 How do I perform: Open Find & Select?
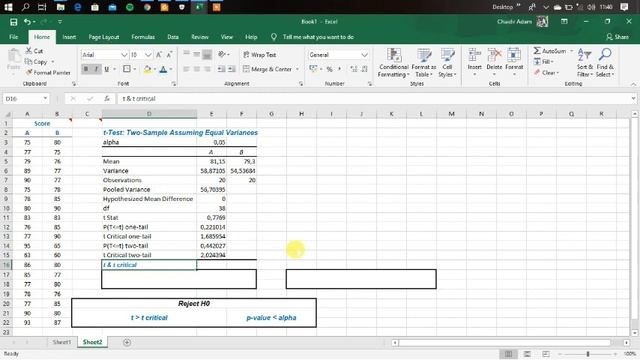(x=605, y=63)
